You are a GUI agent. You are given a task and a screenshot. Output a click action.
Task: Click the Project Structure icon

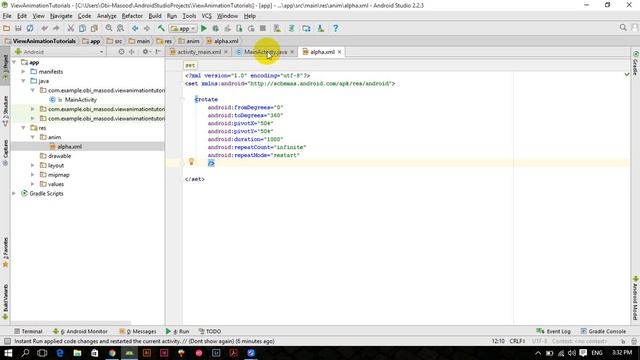click(306, 28)
